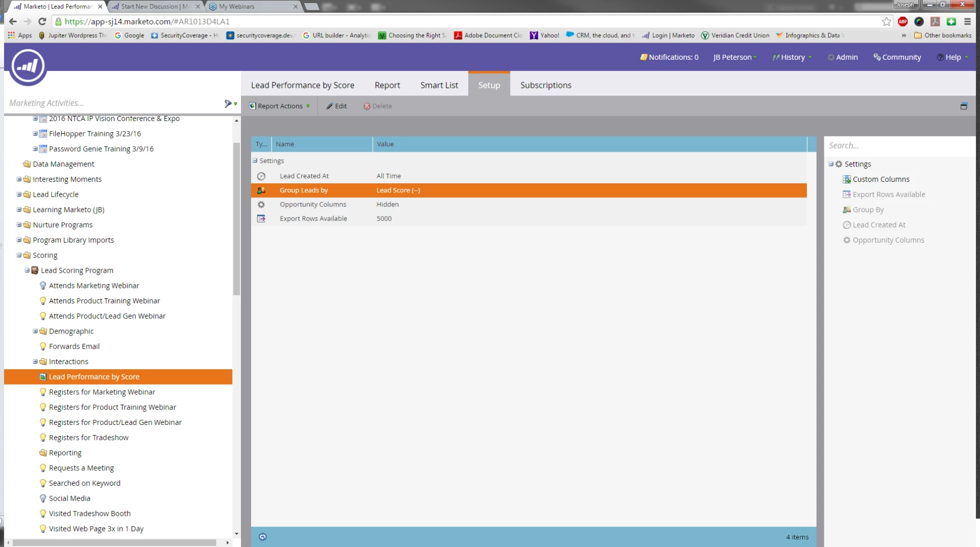
Task: Select Custom Columns in right panel
Action: click(x=881, y=179)
